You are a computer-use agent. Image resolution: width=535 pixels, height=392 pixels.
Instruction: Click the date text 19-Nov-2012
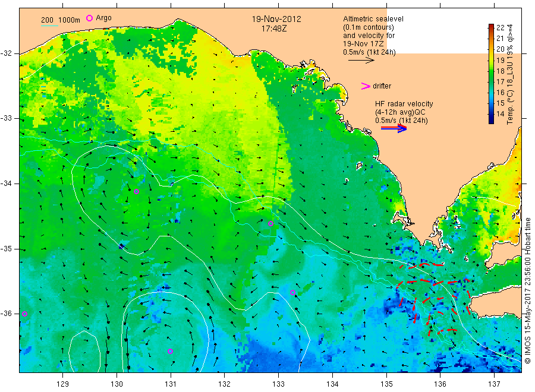276,19
